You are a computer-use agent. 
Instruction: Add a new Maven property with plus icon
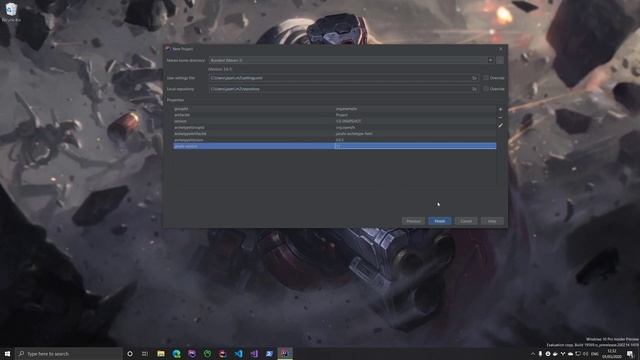[500, 109]
